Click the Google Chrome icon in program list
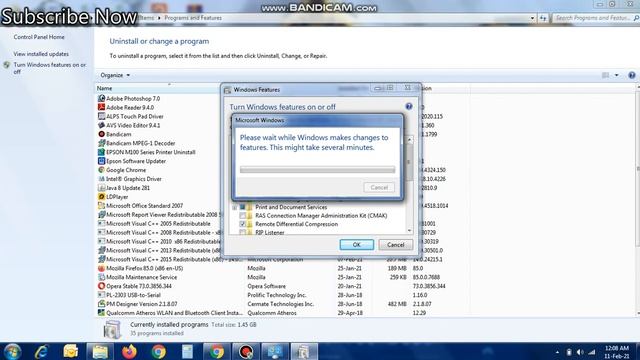The width and height of the screenshot is (640, 360). pos(101,170)
